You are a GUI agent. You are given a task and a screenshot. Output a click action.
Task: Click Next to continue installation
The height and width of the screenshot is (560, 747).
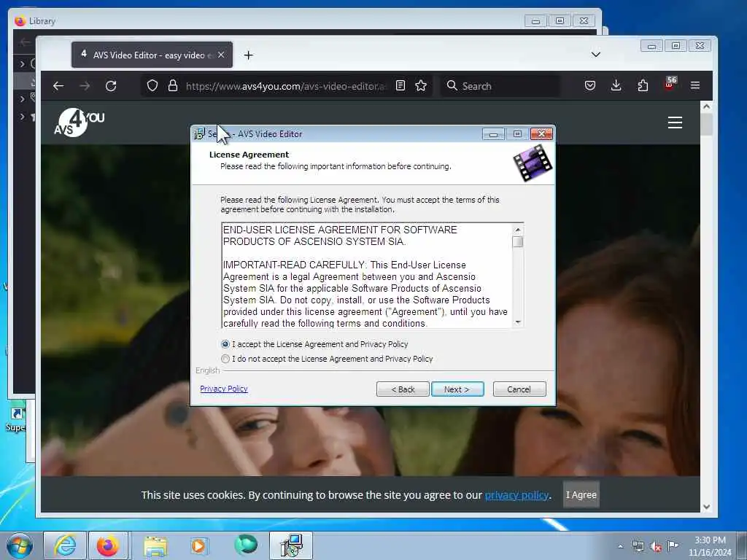[x=457, y=389]
